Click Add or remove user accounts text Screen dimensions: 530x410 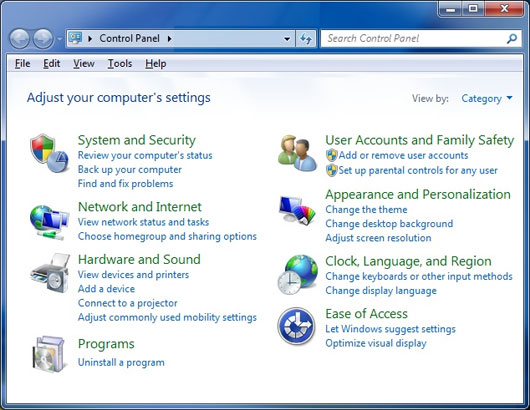(403, 155)
